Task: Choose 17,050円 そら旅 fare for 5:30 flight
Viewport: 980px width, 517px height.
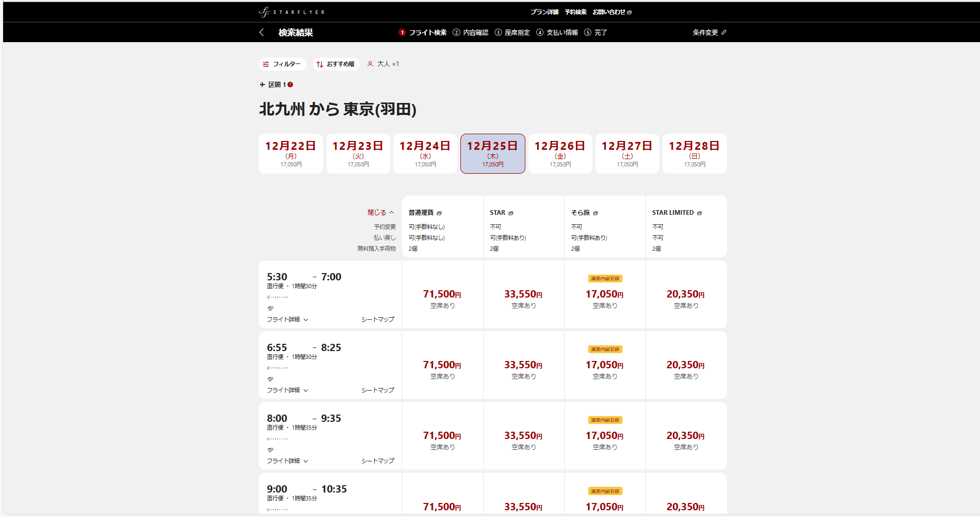Action: (604, 295)
